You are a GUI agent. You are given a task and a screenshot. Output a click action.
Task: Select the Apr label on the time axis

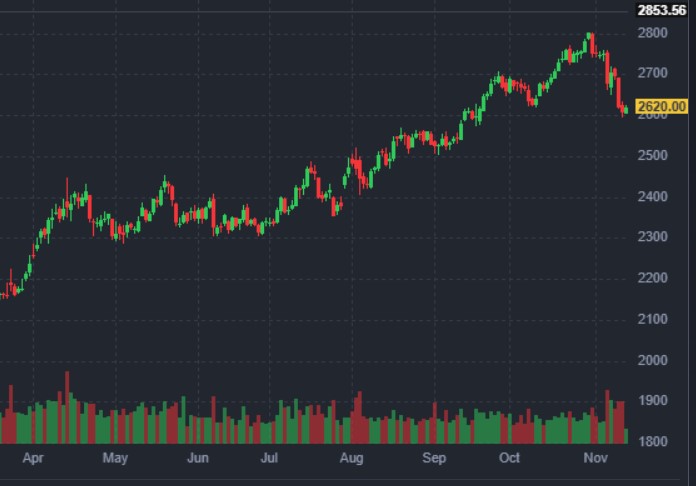pos(33,459)
